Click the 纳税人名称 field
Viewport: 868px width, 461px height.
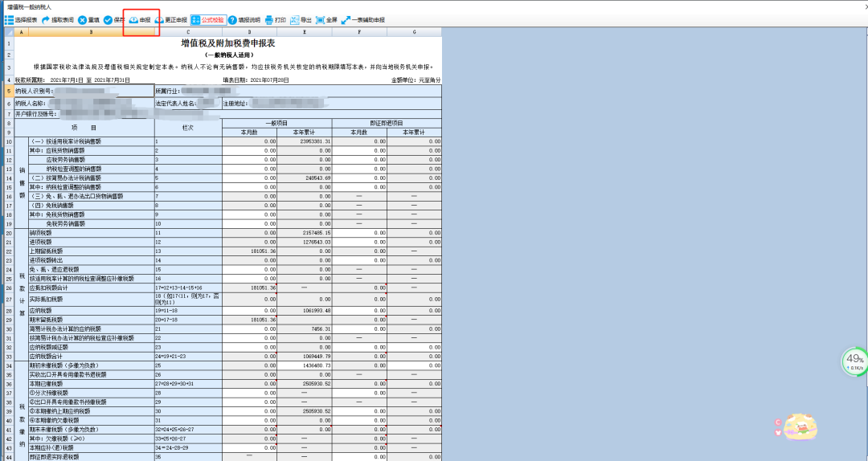tap(84, 104)
